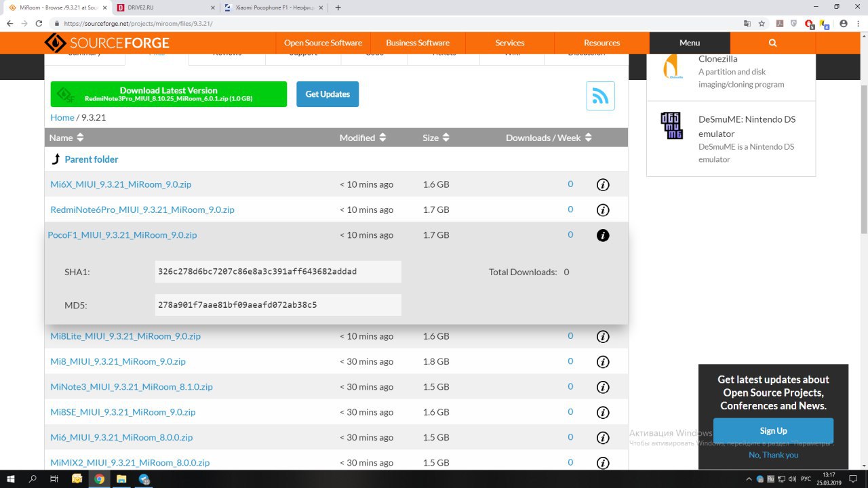Sort files by Size column
868x488 pixels.
436,138
